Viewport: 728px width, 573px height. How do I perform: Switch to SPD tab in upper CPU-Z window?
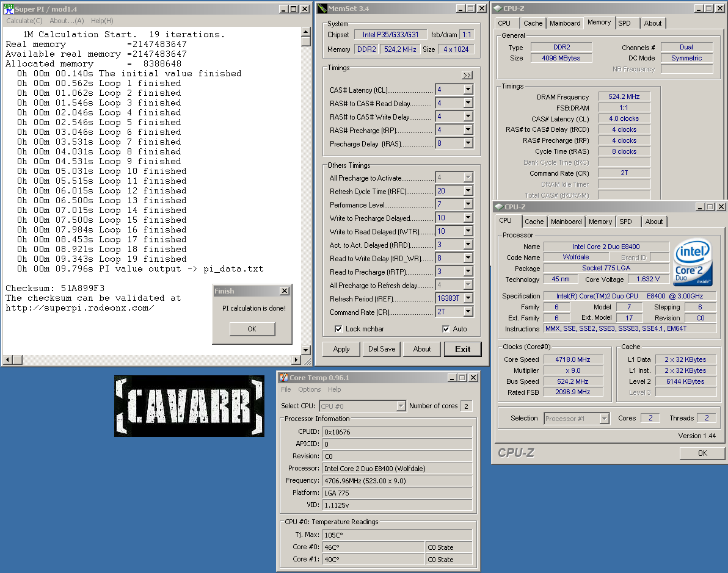(624, 23)
